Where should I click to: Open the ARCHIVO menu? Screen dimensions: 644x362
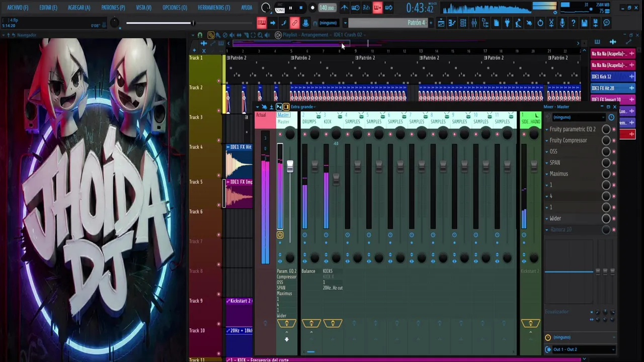(18, 8)
